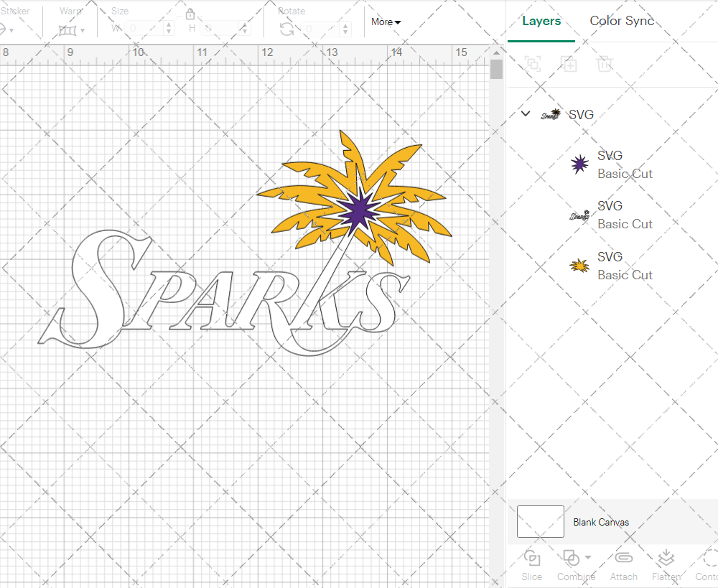Click the Flatten icon
Image resolution: width=718 pixels, height=588 pixels.
click(666, 559)
